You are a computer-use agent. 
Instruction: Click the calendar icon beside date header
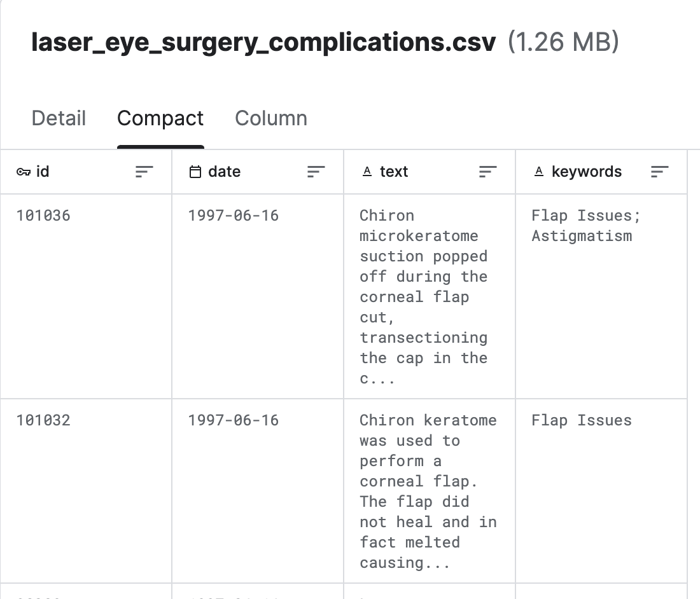pyautogui.click(x=196, y=172)
